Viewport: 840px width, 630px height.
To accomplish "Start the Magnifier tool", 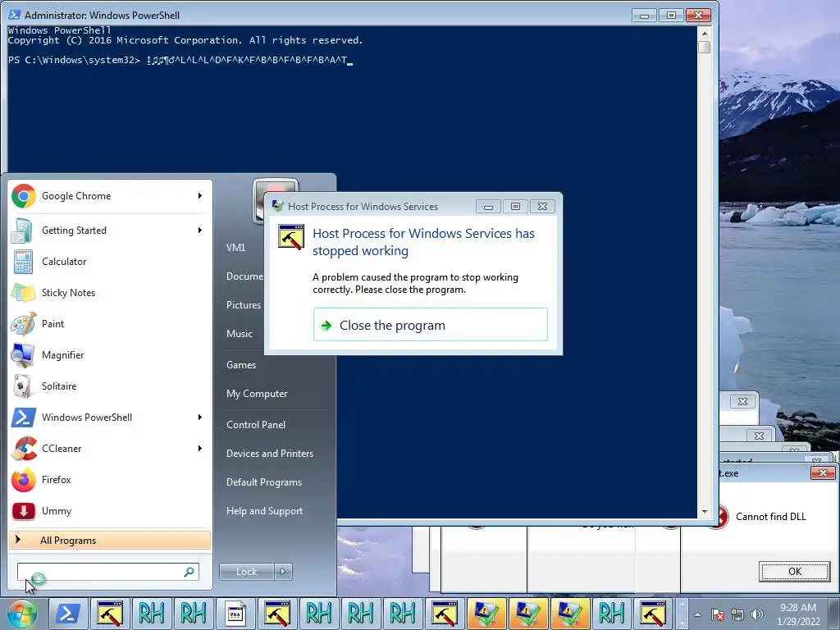I will (x=110, y=354).
